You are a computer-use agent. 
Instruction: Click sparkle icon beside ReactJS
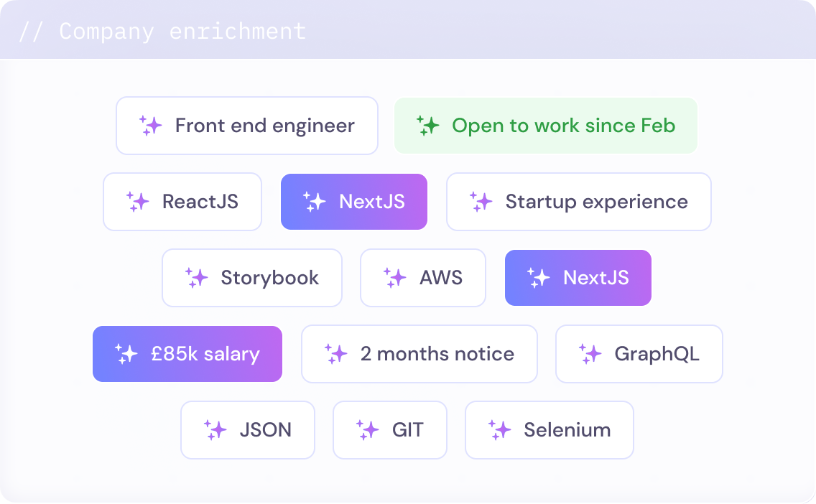pos(137,202)
